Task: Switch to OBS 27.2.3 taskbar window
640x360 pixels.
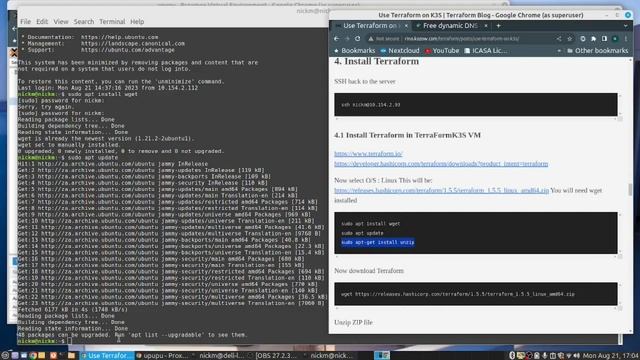Action: pos(276,356)
